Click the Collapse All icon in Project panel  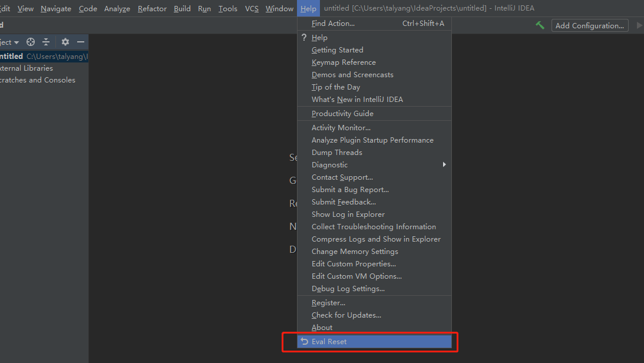[46, 42]
